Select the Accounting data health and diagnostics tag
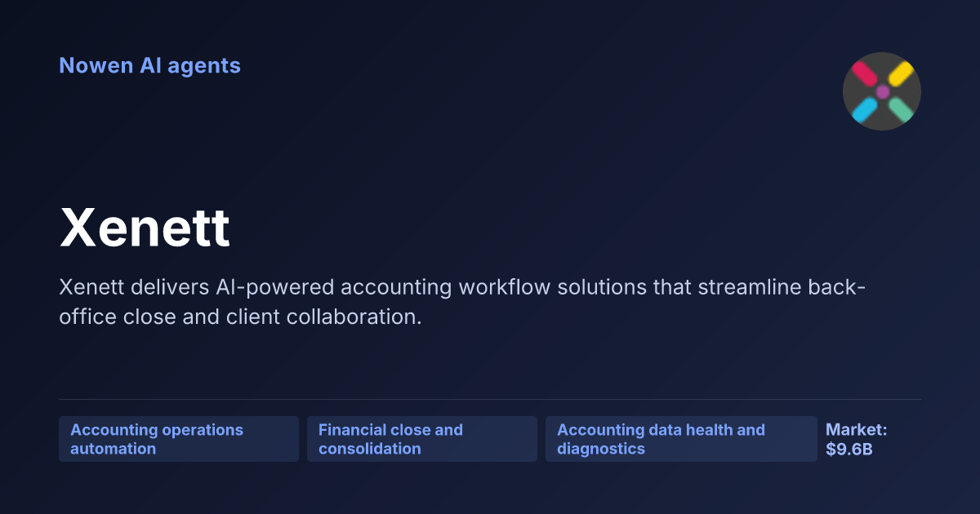980x514 pixels. pos(681,439)
